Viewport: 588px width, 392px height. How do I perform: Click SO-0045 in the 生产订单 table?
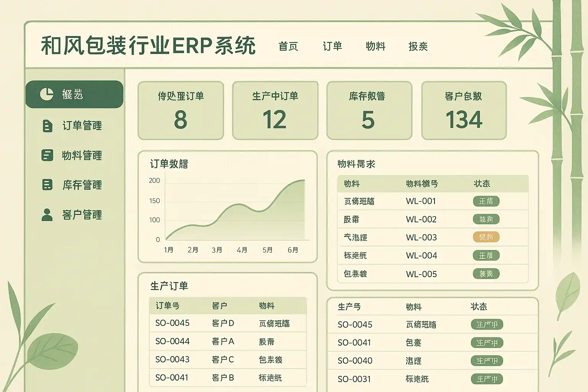click(x=172, y=323)
